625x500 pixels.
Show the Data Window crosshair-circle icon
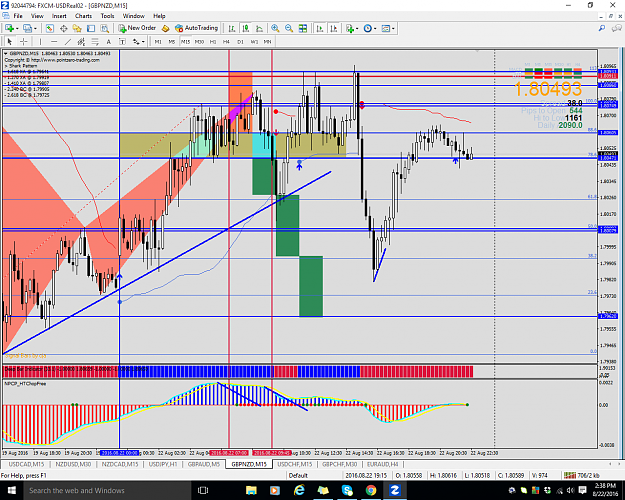pyautogui.click(x=63, y=28)
